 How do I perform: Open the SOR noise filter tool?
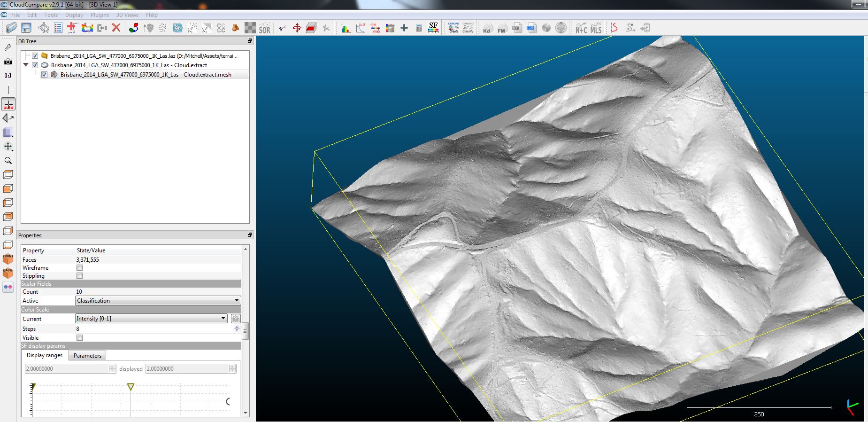point(264,28)
